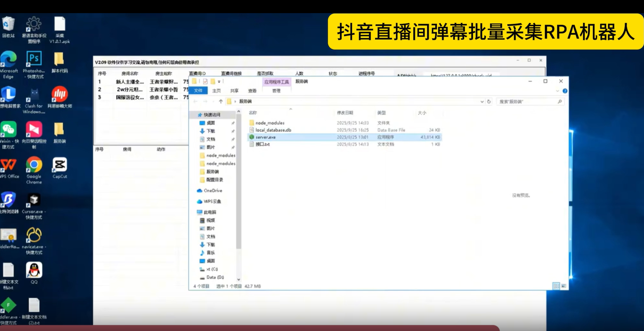Select the server.exe application file
Screen dimensions: 644x331
click(x=266, y=137)
